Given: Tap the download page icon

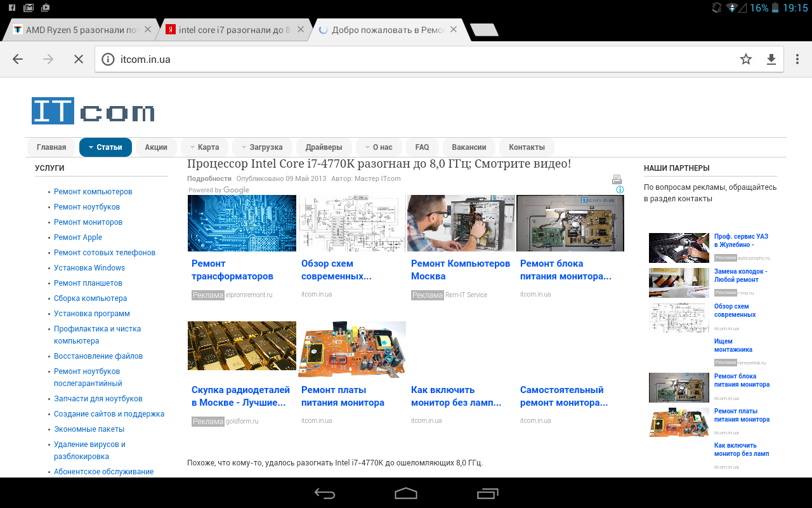Looking at the screenshot, I should [x=771, y=59].
